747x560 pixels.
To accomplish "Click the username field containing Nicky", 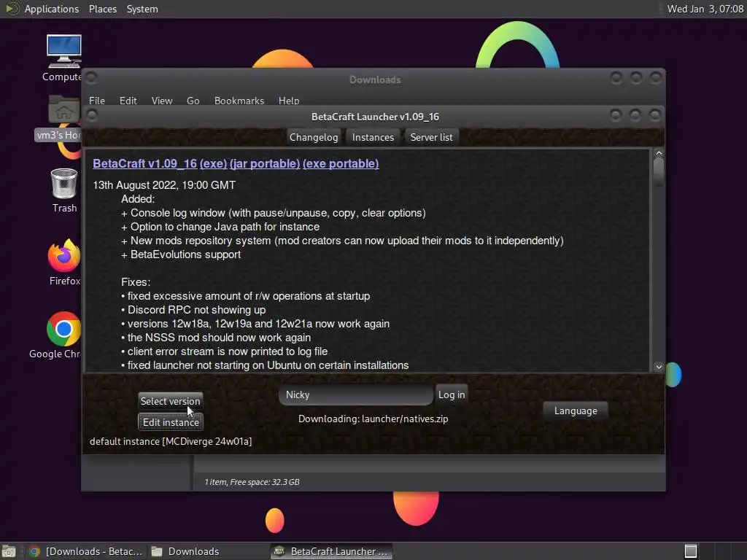I will pyautogui.click(x=356, y=394).
